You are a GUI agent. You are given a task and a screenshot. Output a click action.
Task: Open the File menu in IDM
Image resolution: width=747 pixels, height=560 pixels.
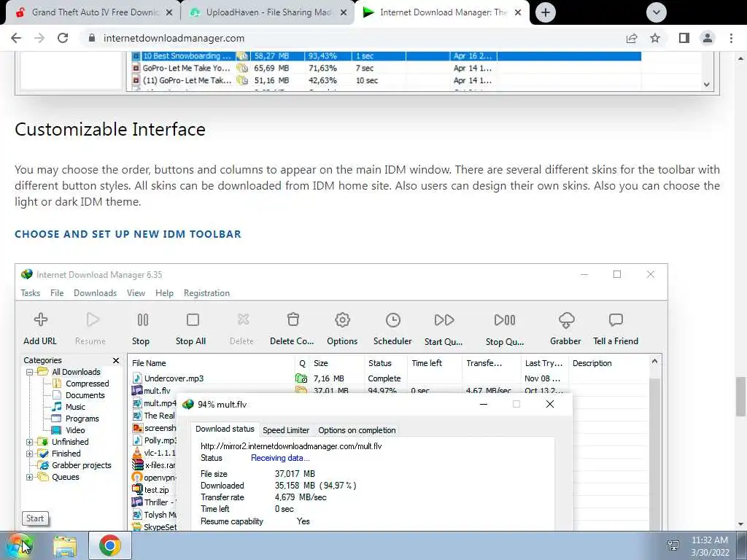(57, 293)
